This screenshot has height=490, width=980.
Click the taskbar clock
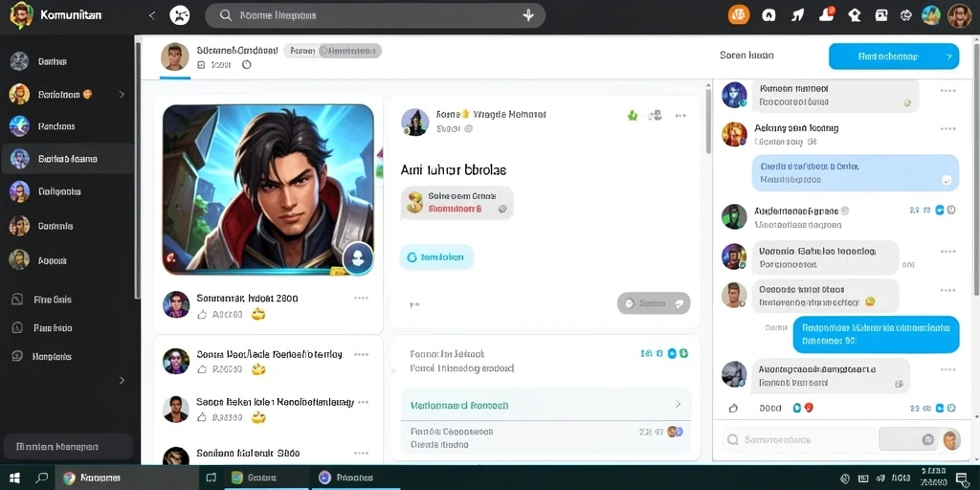pos(934,479)
